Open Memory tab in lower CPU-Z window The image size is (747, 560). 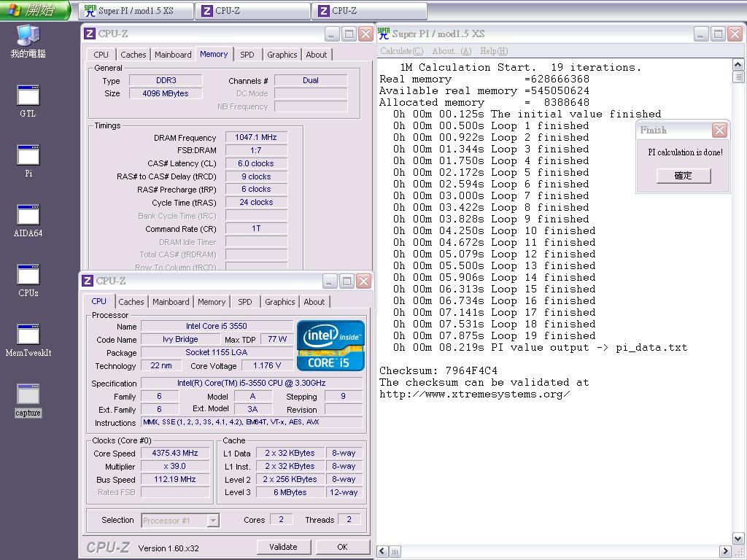[212, 302]
